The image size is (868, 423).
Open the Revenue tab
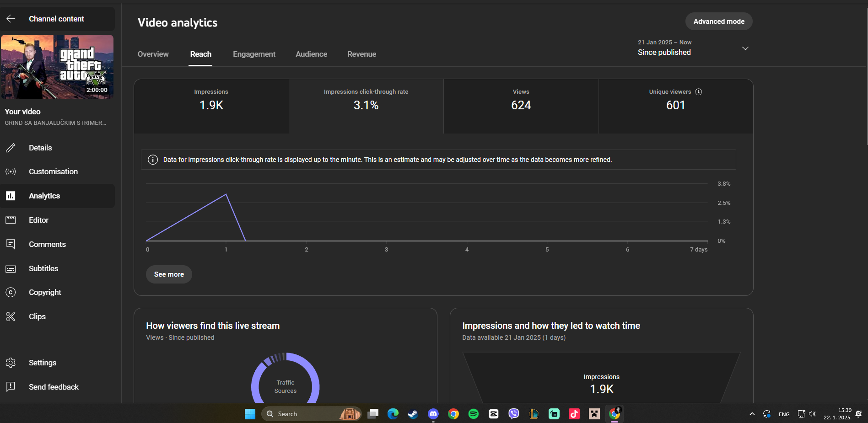(x=361, y=54)
